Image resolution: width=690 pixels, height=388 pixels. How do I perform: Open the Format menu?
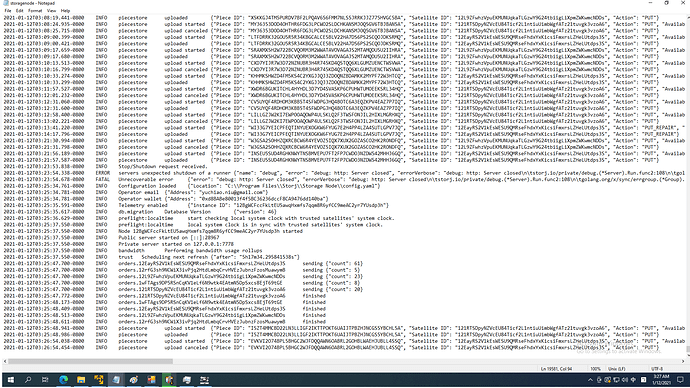click(35, 11)
